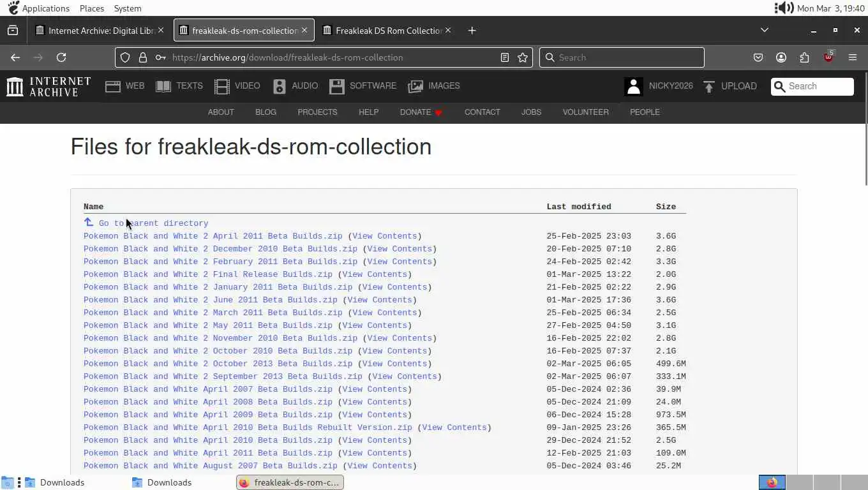Open the Texts section icon
Screen dimensions: 868x490
pos(163,86)
